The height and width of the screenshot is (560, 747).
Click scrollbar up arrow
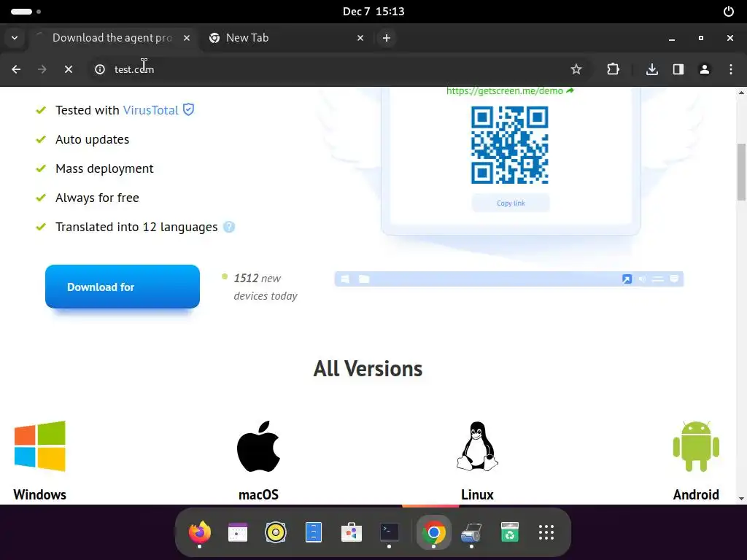tap(741, 93)
